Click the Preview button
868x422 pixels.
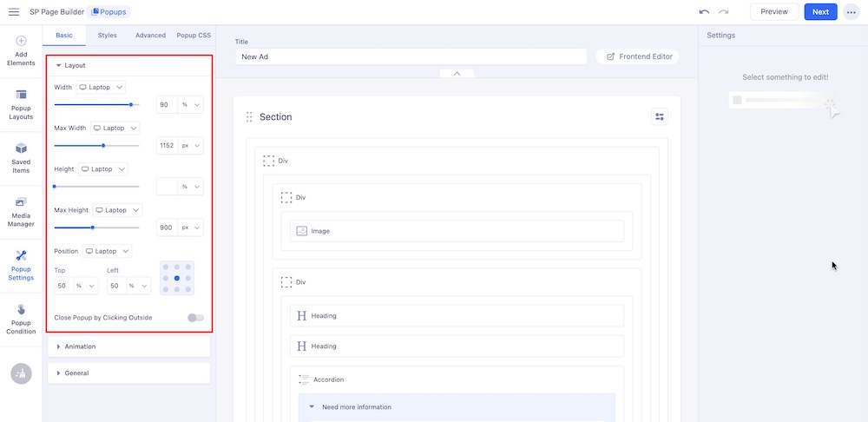(774, 12)
